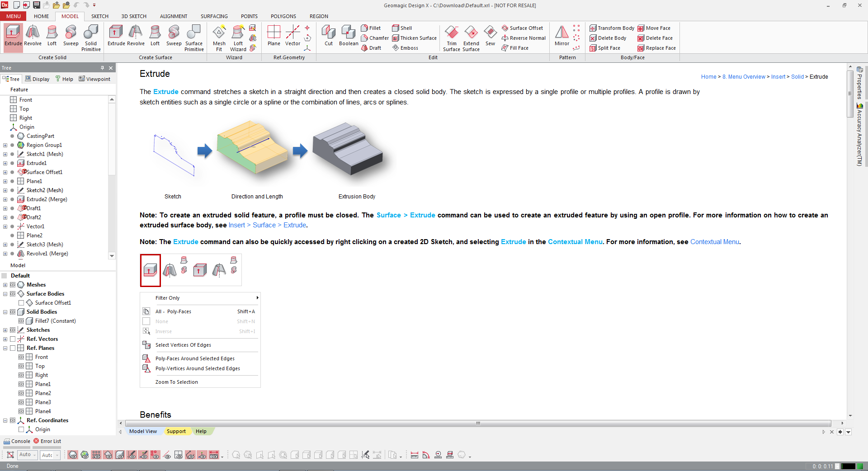Click the Home breadcrumb link
Viewport: 868px width, 471px height.
click(x=708, y=77)
